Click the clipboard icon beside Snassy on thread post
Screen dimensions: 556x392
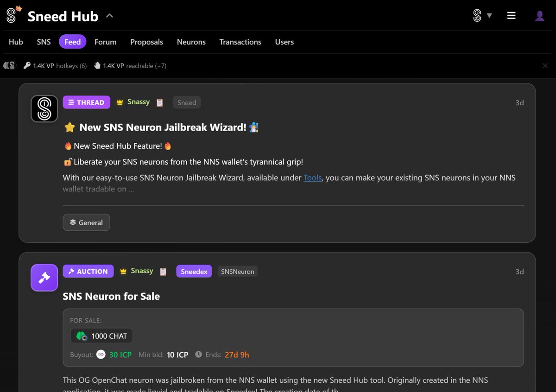[160, 102]
